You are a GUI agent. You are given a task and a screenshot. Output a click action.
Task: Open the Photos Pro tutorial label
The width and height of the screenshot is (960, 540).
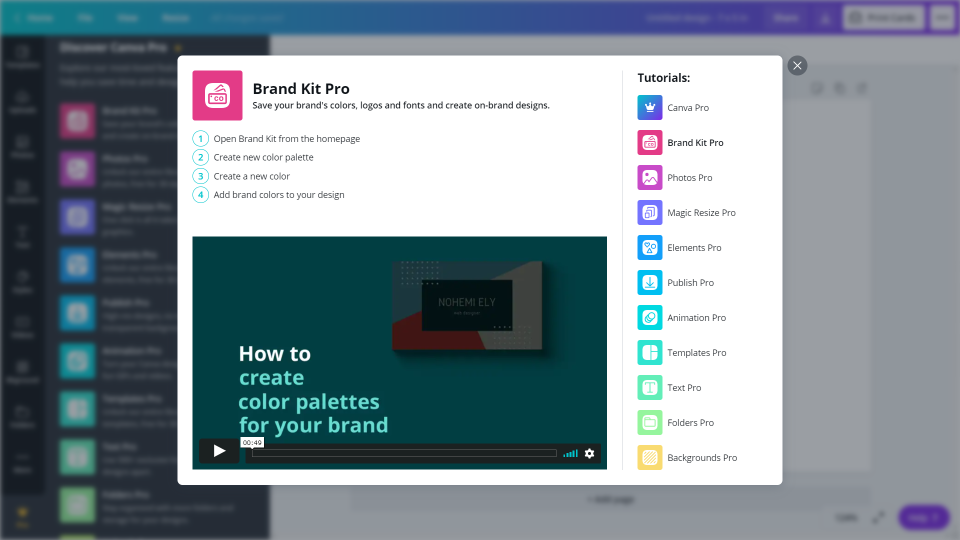pos(689,178)
